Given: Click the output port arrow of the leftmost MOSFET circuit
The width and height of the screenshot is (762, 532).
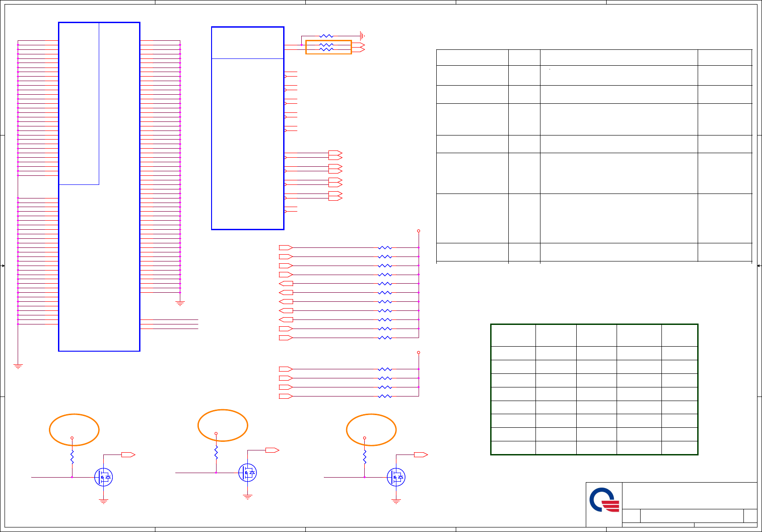Looking at the screenshot, I should pos(129,455).
